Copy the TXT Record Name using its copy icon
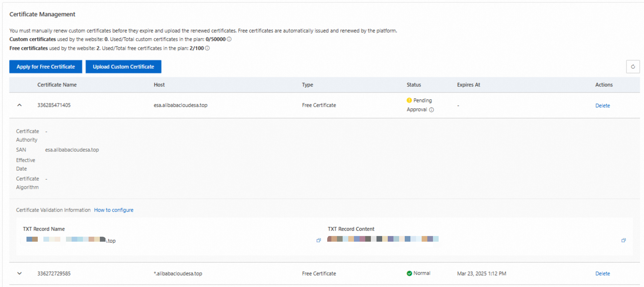This screenshot has height=287, width=644. [x=318, y=240]
